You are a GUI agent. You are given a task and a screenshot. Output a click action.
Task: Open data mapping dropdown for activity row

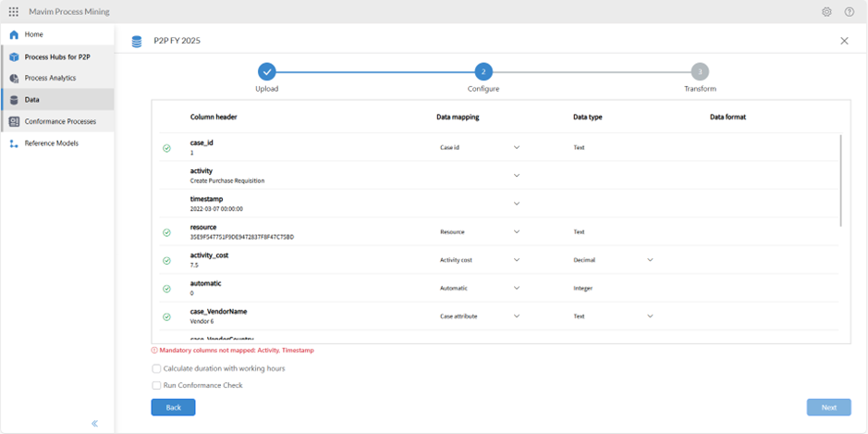click(x=517, y=176)
